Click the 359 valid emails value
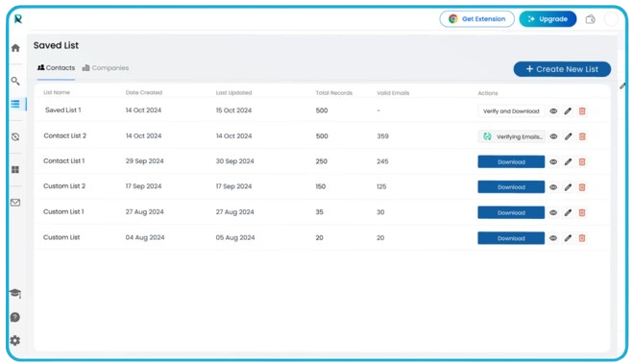Screen dimensions: 633x364 coord(382,136)
